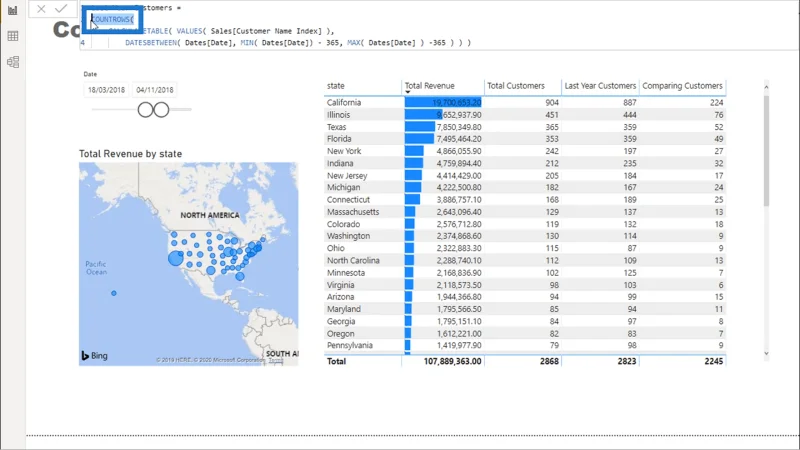800x450 pixels.
Task: Sort by the Comparing Customers header
Action: point(682,86)
